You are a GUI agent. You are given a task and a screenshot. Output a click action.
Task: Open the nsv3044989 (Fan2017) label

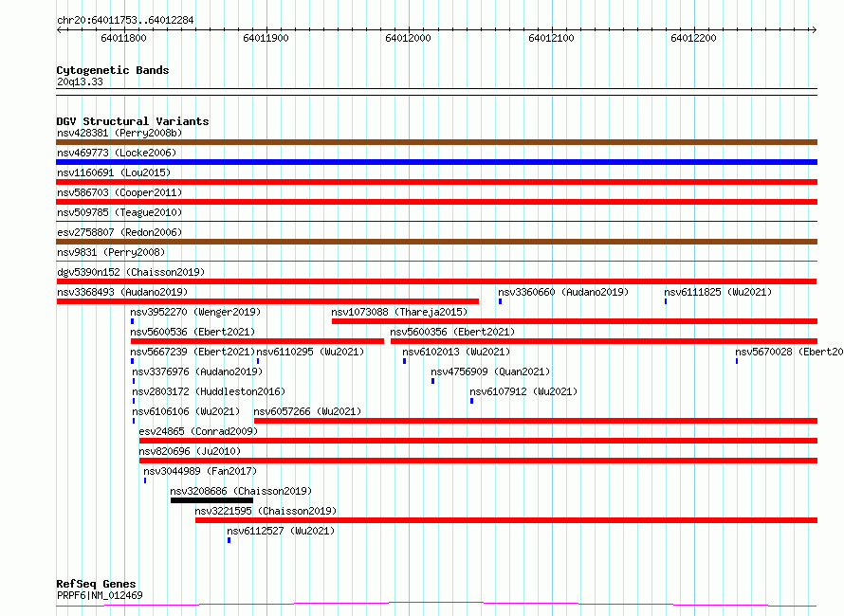click(200, 471)
